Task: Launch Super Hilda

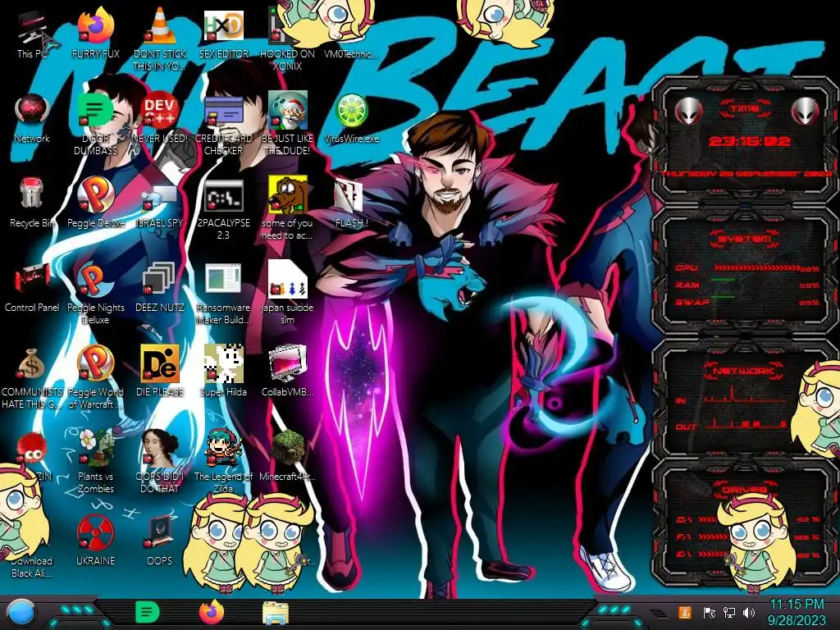Action: pos(223,371)
